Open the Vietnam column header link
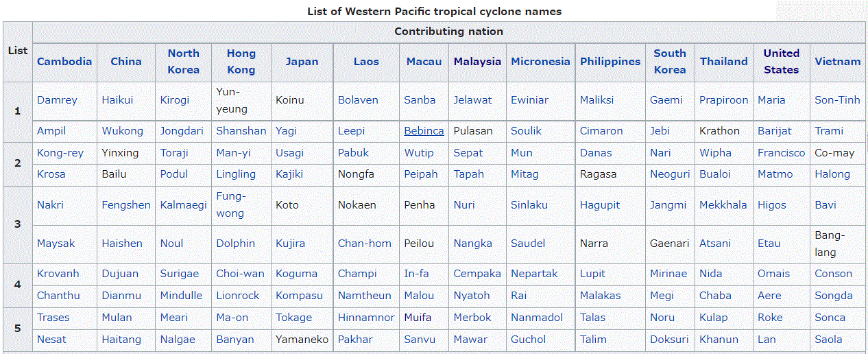The image size is (868, 354). point(838,62)
